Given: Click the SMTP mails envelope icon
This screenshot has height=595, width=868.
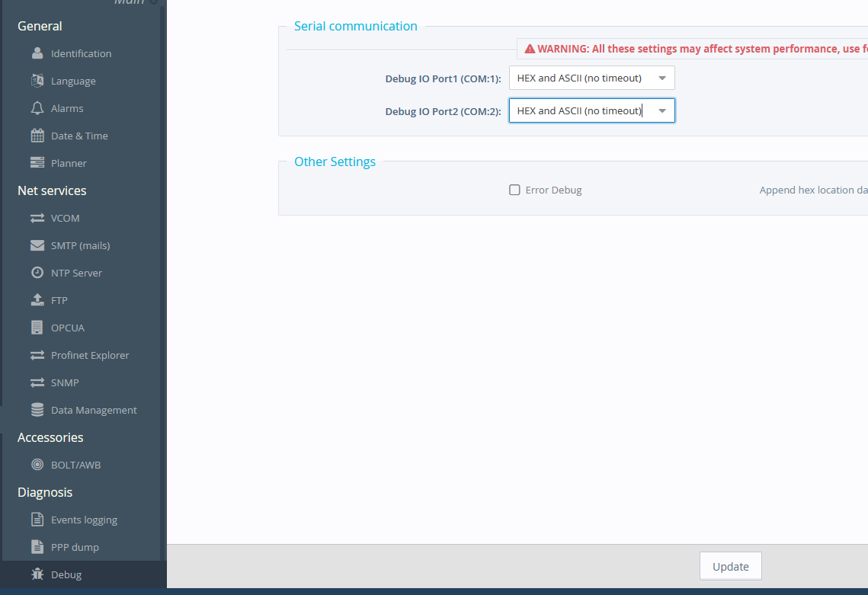Looking at the screenshot, I should [x=37, y=245].
